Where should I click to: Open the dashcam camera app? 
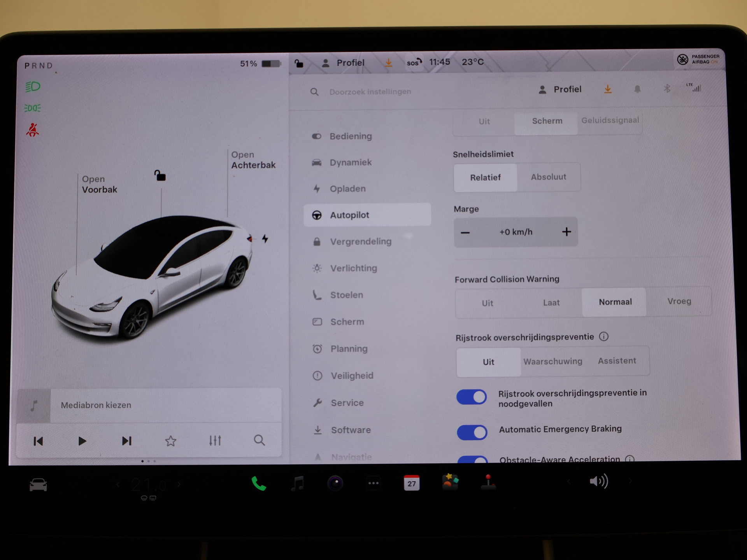point(335,483)
